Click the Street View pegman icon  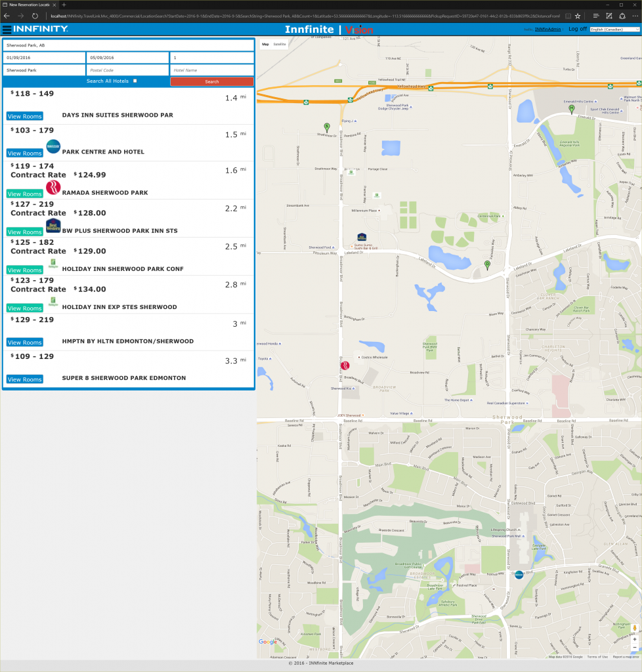635,628
